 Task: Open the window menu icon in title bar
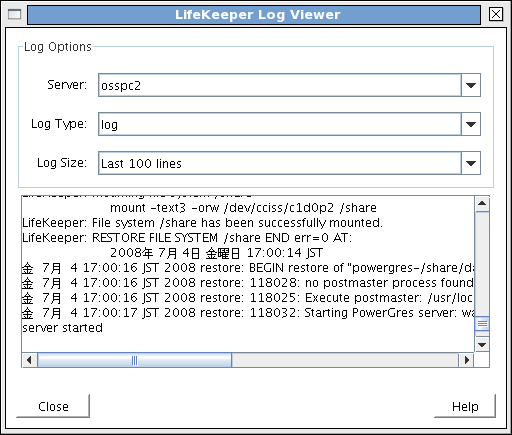14,14
